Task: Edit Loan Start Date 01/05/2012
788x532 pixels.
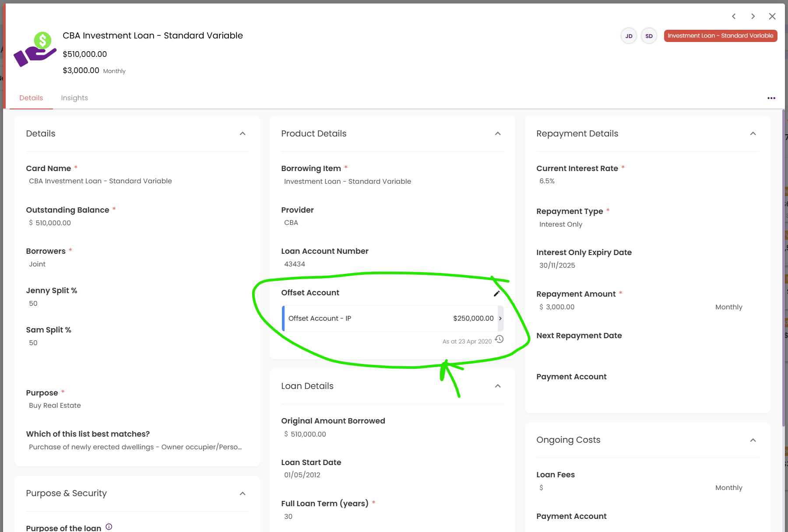Action: [x=302, y=475]
